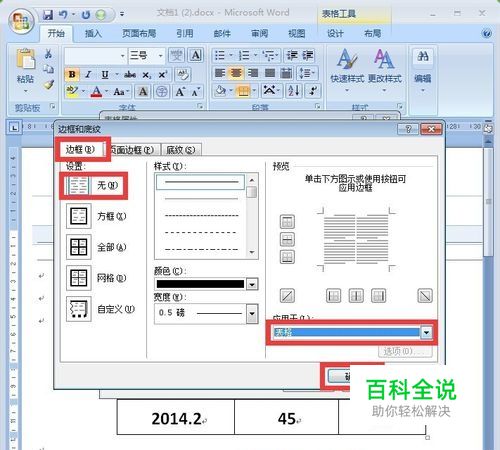Choose the 网格 border setting
This screenshot has height=450, width=500.
point(96,278)
